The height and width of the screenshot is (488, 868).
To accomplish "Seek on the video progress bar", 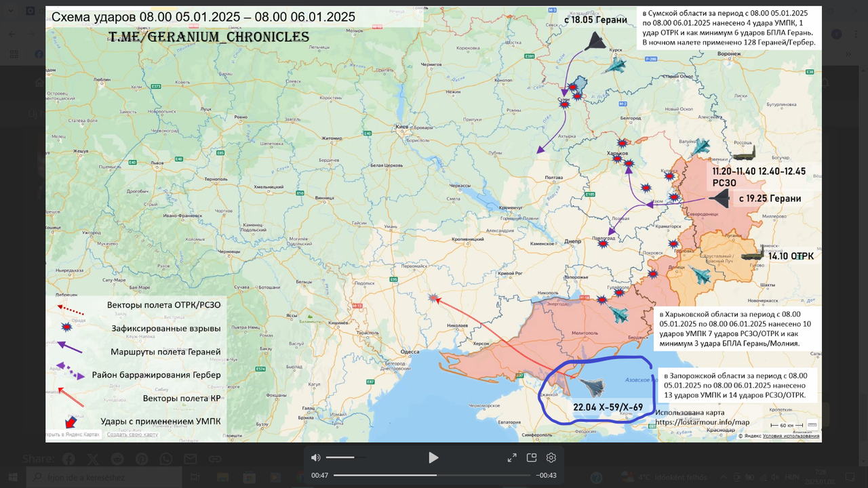I will pyautogui.click(x=433, y=475).
